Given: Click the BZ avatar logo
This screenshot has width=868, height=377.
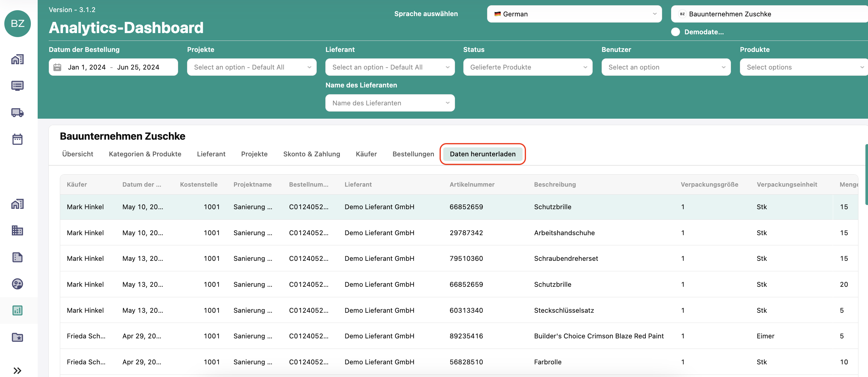Looking at the screenshot, I should [x=18, y=23].
